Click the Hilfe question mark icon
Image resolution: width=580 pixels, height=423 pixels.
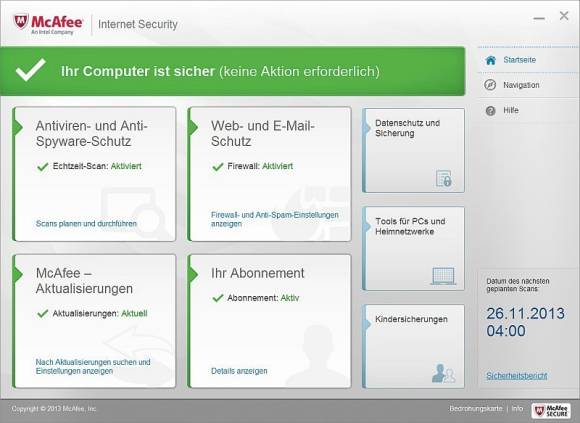[490, 111]
